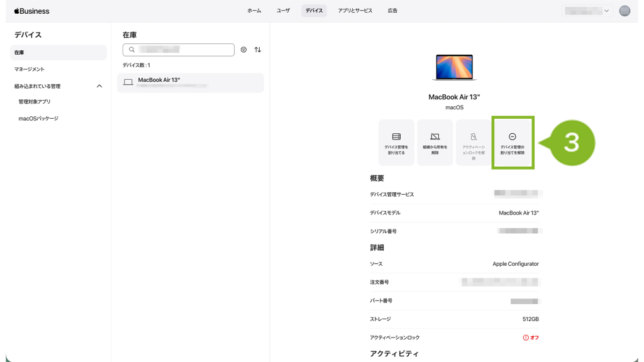Click the MacBook Air device image
The width and height of the screenshot is (644, 362).
(x=454, y=67)
